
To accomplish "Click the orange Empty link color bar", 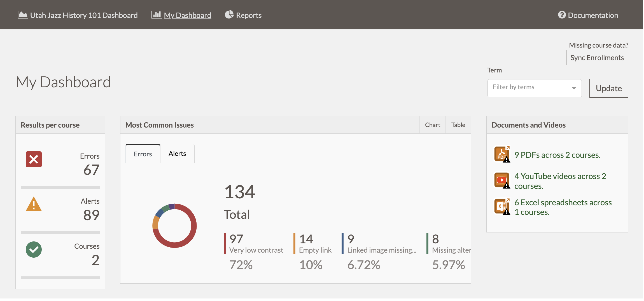I will pos(295,243).
